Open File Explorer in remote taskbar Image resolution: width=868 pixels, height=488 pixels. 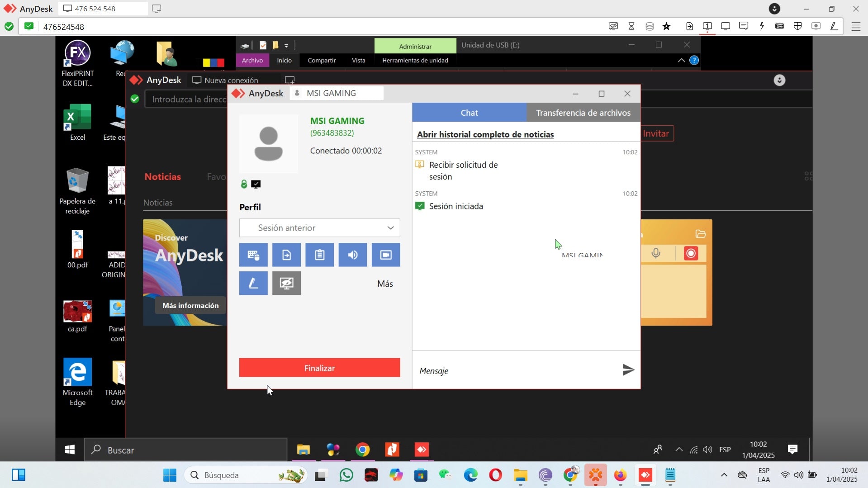(303, 450)
